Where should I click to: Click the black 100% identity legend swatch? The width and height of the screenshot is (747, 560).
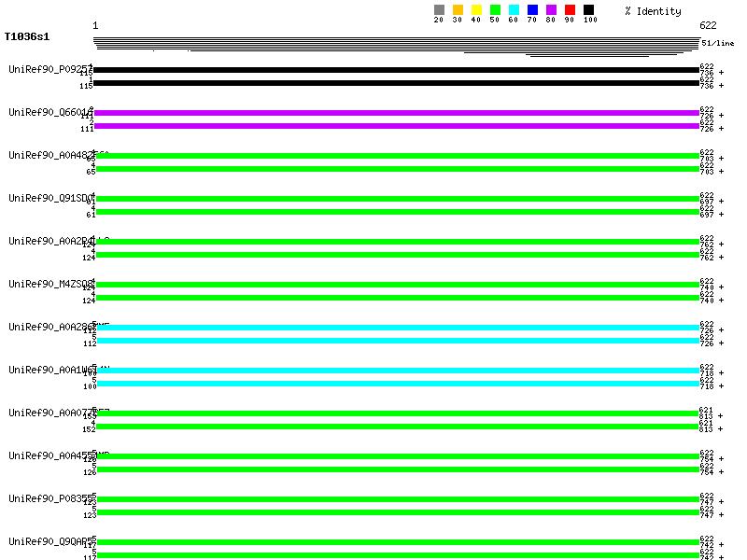[x=588, y=10]
